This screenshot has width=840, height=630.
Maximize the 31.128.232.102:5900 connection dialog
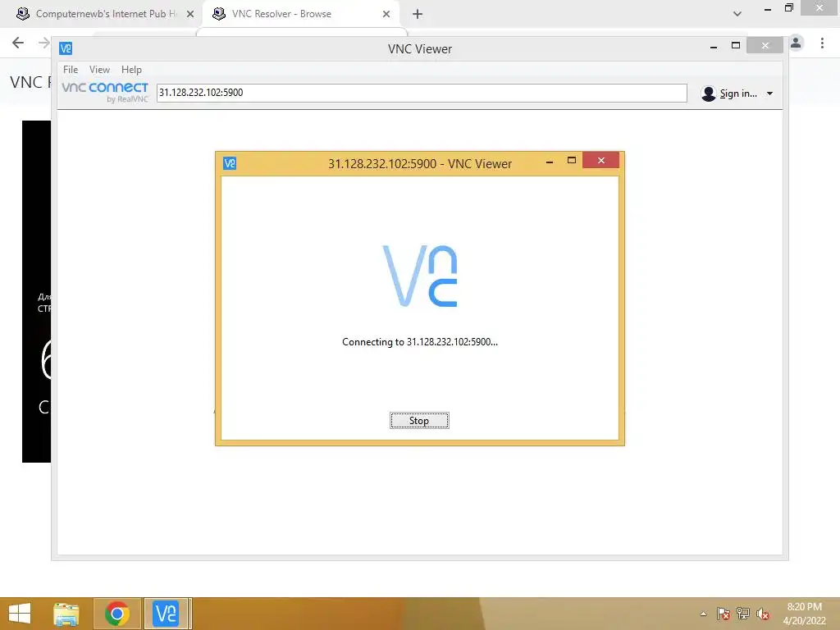click(572, 160)
